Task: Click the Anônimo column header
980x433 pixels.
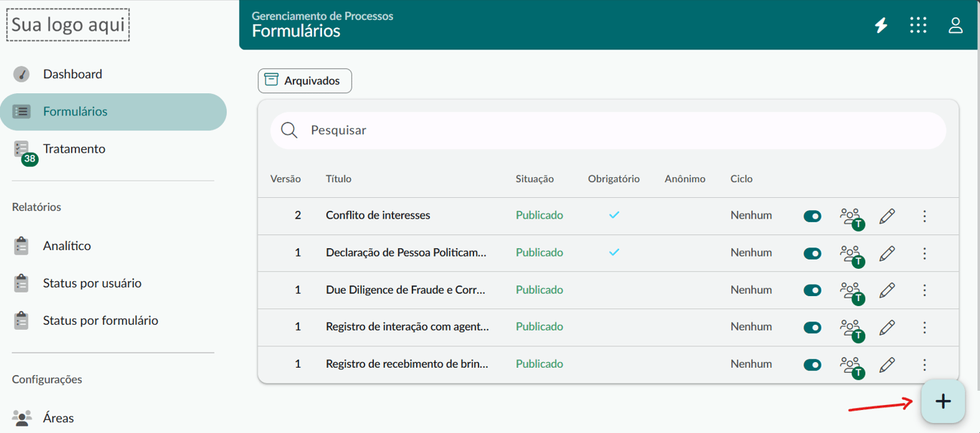Action: pos(685,179)
